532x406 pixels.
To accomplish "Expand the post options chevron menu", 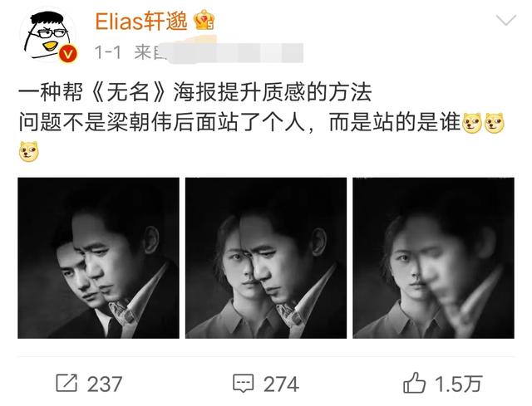I will (x=506, y=20).
